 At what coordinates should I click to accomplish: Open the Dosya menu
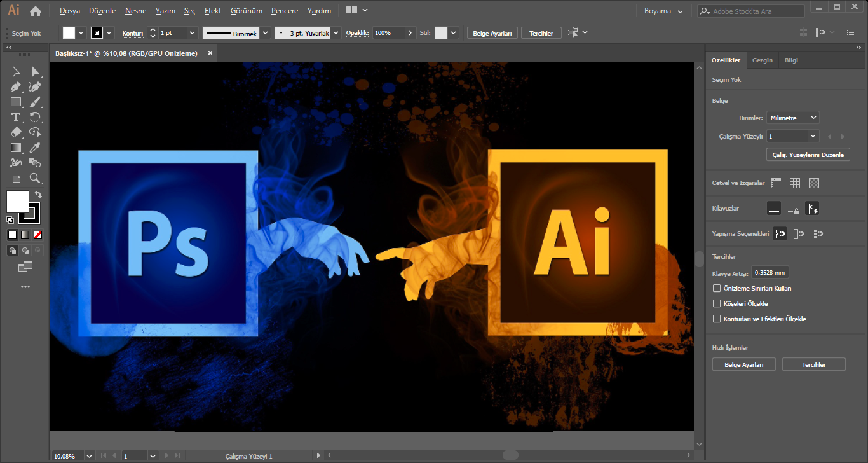click(x=70, y=11)
